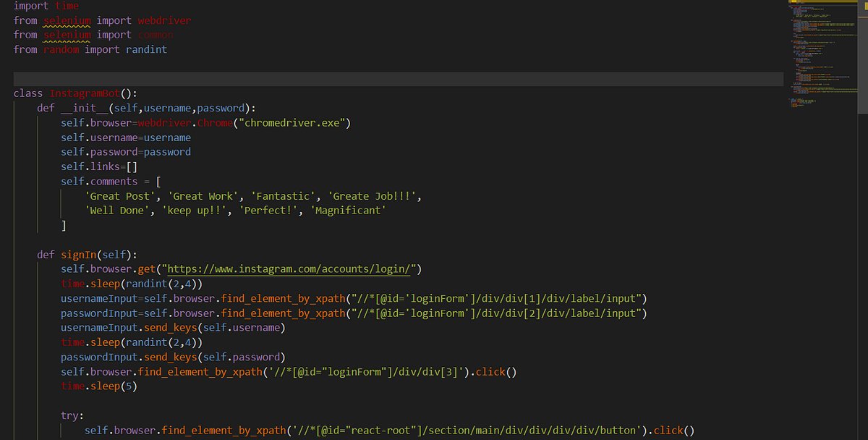Click the 'Greate Job!!!' string
The width and height of the screenshot is (868, 440).
coord(373,196)
